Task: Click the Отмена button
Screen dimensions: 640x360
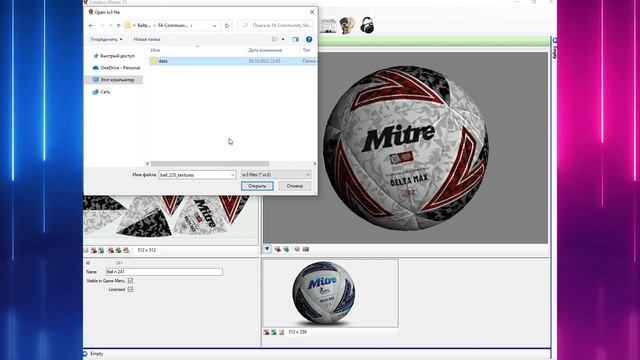Action: pyautogui.click(x=295, y=186)
